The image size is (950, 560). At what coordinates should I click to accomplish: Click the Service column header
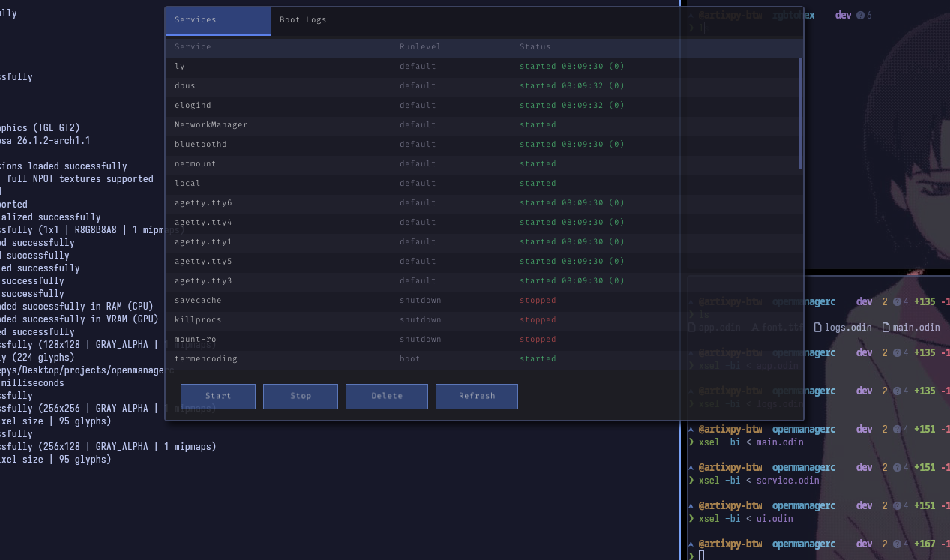(x=193, y=47)
